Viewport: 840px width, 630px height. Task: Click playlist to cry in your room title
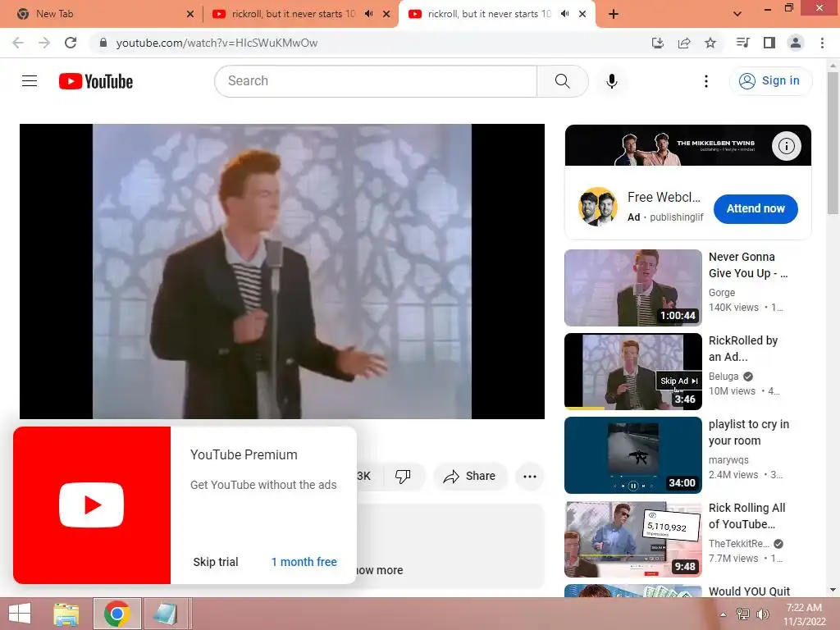coord(748,432)
